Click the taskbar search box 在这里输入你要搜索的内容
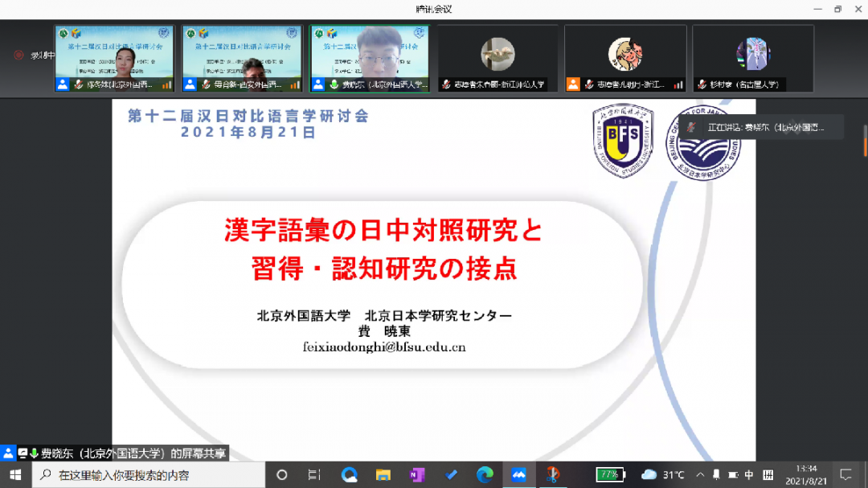This screenshot has width=868, height=488. point(149,474)
